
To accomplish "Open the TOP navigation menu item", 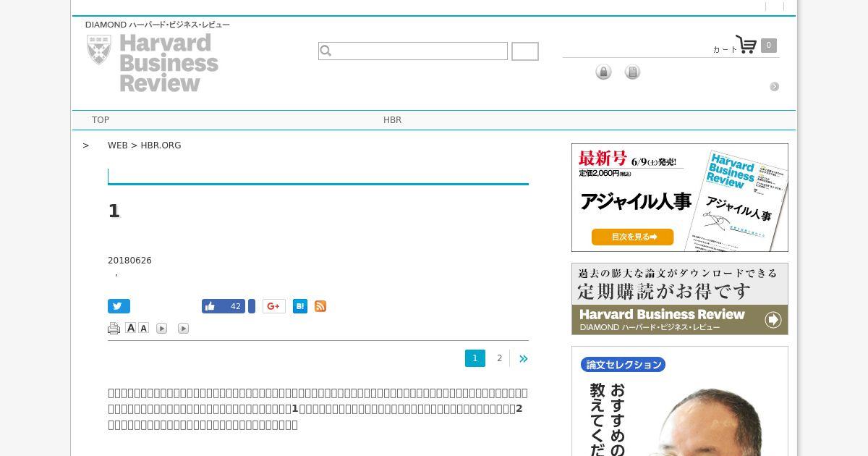I will coord(101,120).
